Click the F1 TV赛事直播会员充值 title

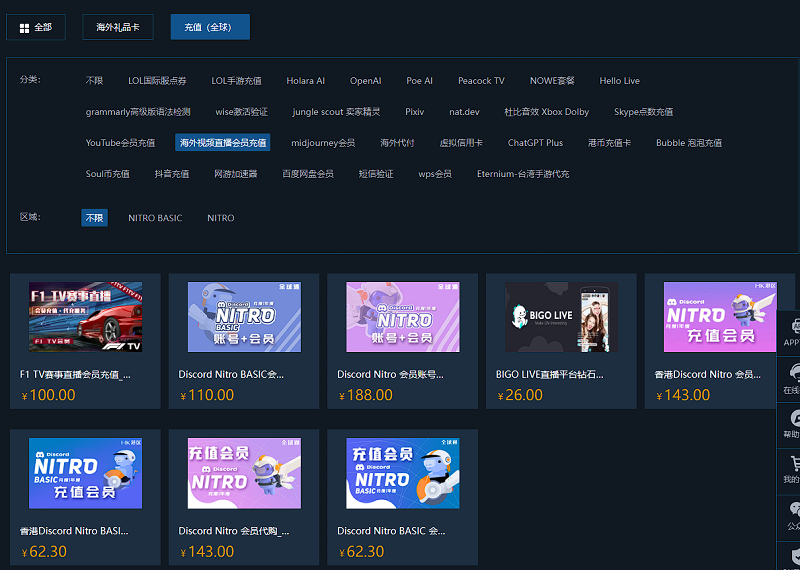coord(76,375)
